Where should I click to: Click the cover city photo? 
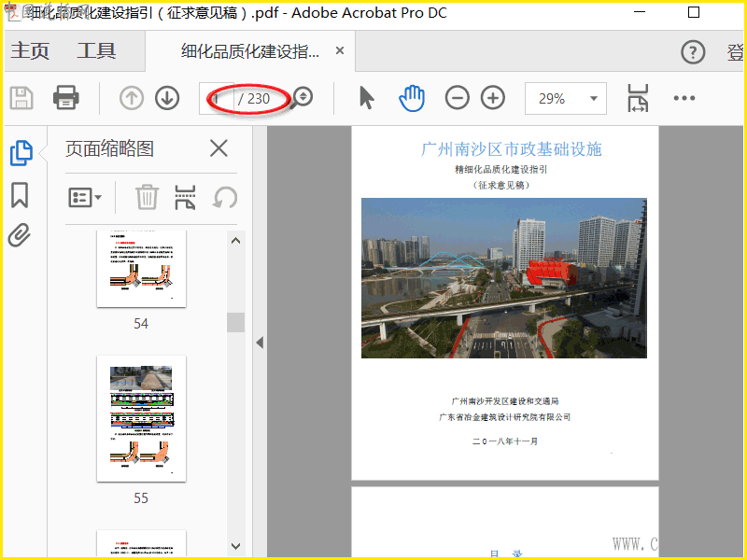tap(504, 278)
